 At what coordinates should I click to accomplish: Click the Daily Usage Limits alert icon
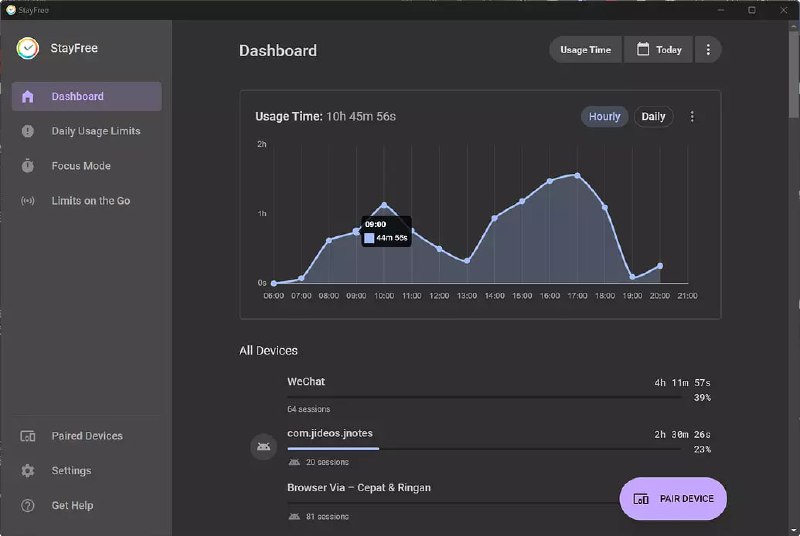[28, 131]
